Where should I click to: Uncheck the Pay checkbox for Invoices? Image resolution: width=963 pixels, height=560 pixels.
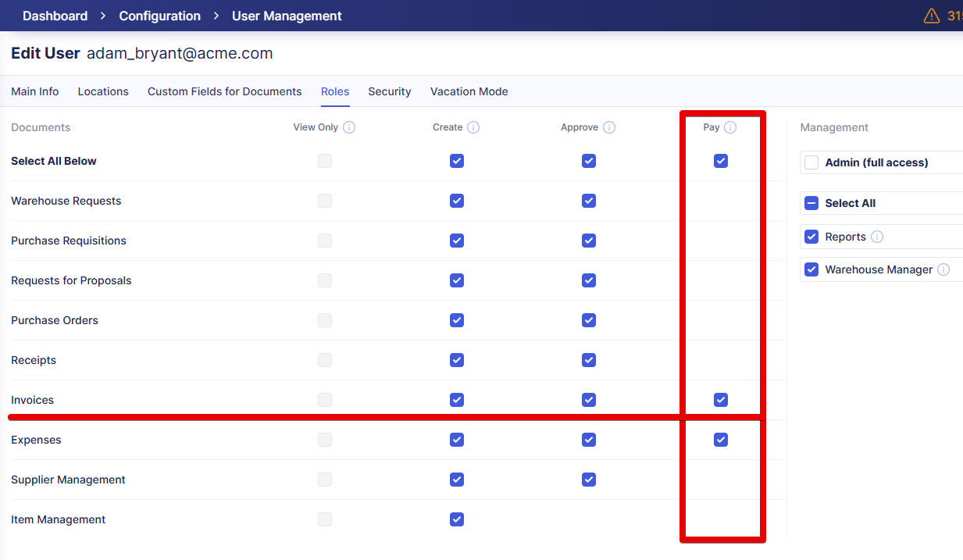click(721, 400)
